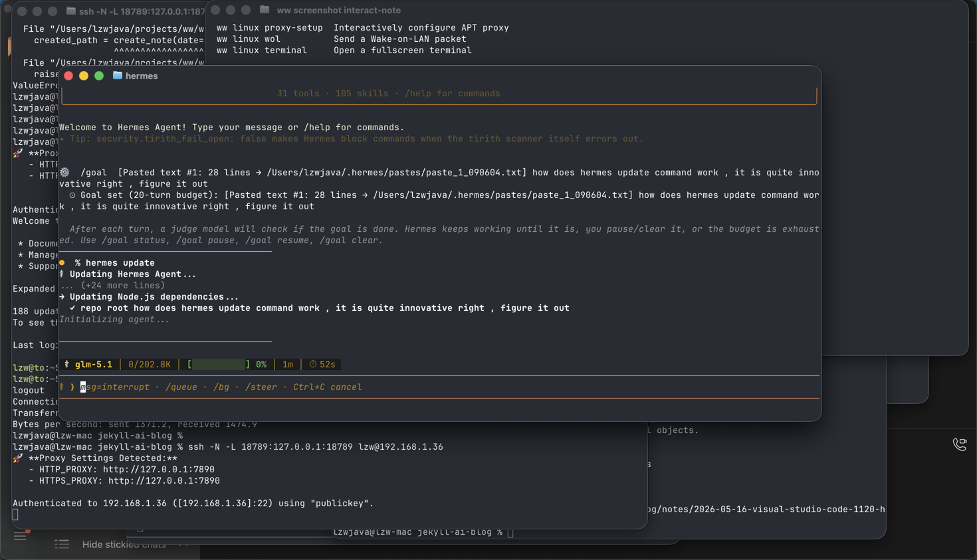This screenshot has height=560, width=977.
Task: Click the 52s timer value
Action: pyautogui.click(x=328, y=364)
